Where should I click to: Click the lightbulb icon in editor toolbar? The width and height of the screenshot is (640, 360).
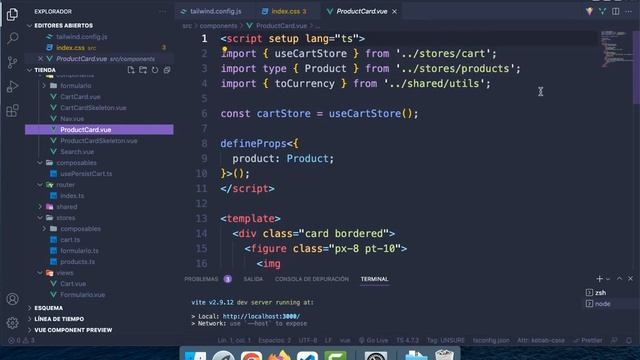(x=589, y=11)
